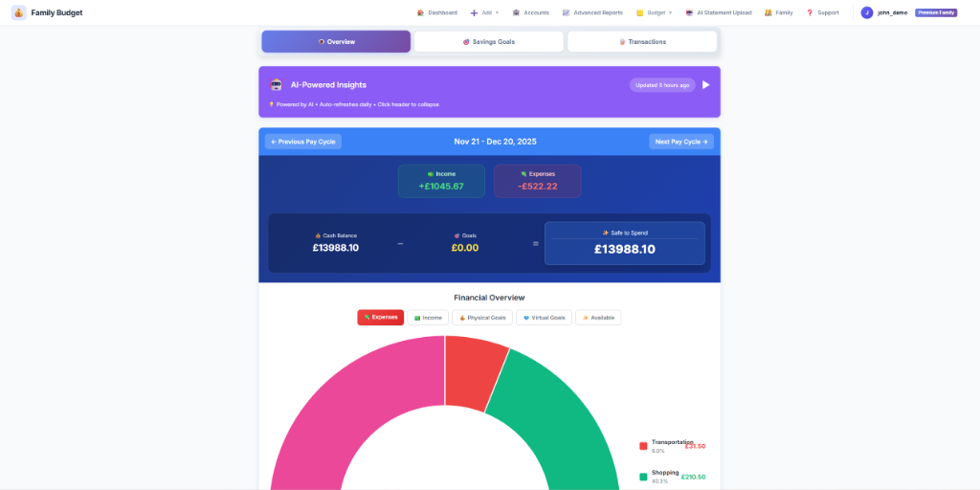Screen dimensions: 980x490
Task: Click the Expenses summary card
Action: [538, 181]
